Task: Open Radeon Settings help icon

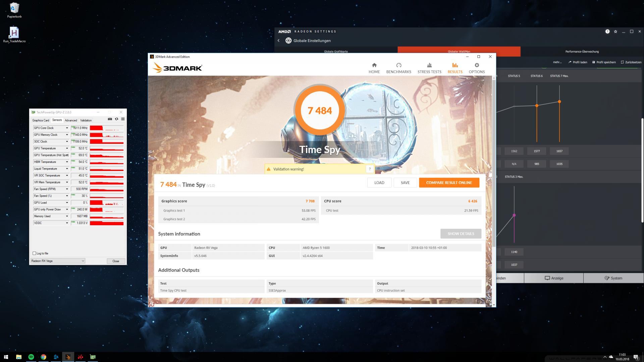Action: 607,32
